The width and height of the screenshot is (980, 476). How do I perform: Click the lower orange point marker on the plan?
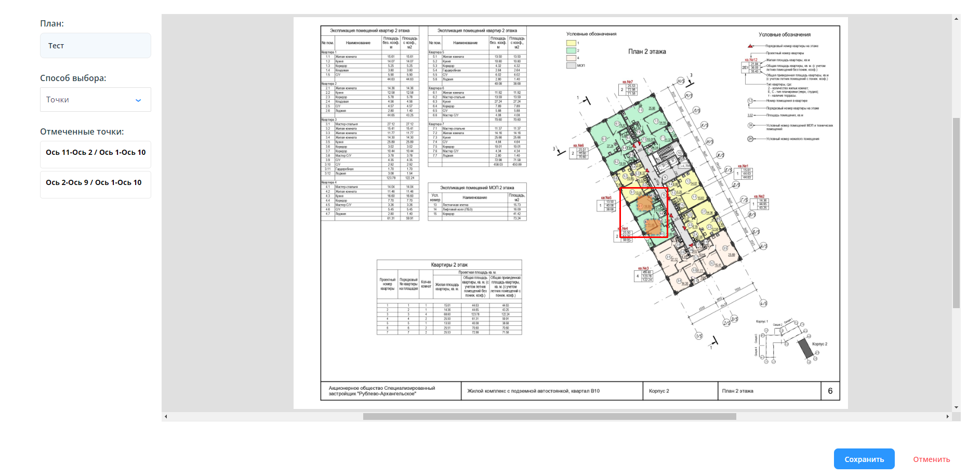coord(652,226)
